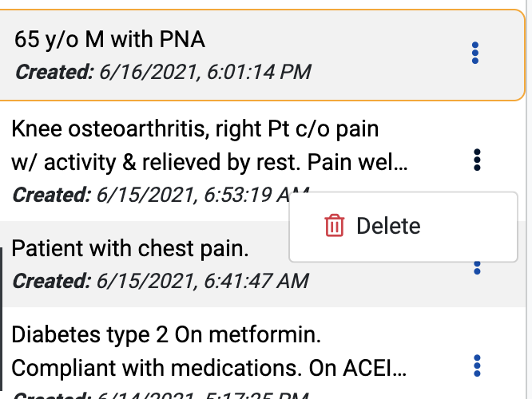
Task: Click the 6/16/2021, 6:01:14 PM created timestamp
Action: point(205,72)
